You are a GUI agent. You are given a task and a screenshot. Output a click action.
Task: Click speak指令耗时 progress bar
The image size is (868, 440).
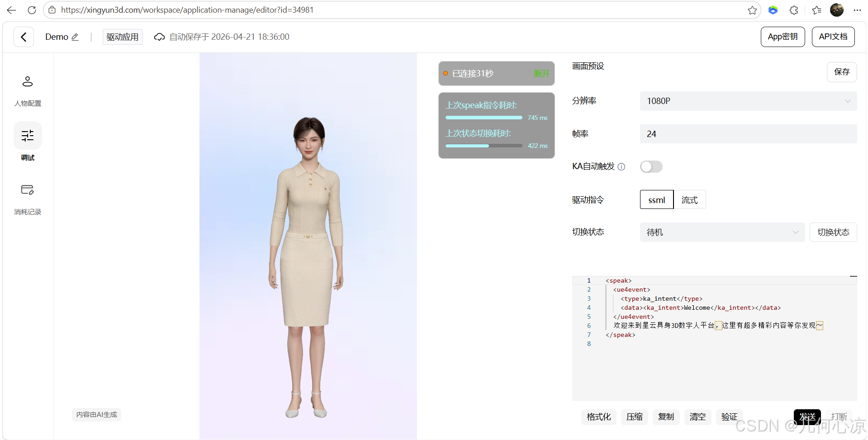pos(484,118)
